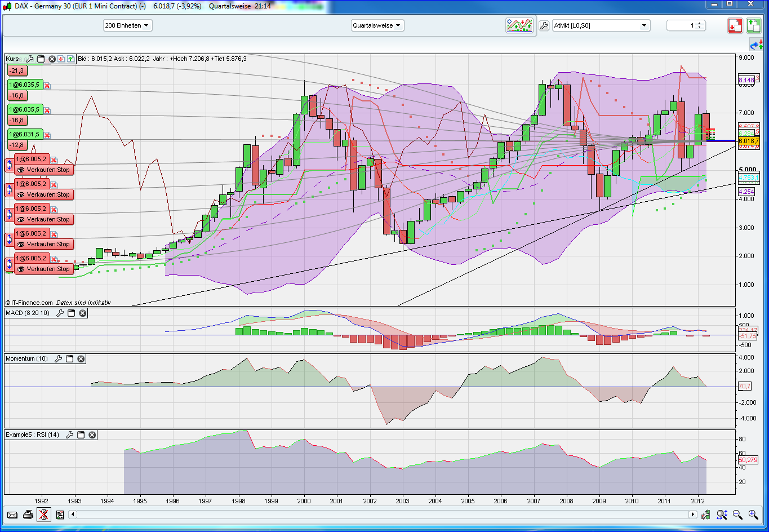Open indicator and trading system button
The width and height of the screenshot is (769, 532).
(519, 25)
